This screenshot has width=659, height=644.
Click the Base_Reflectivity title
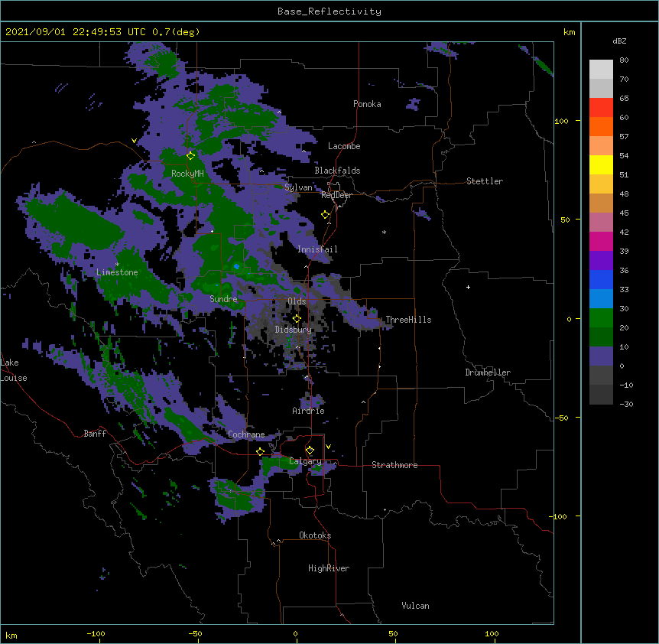pyautogui.click(x=329, y=11)
